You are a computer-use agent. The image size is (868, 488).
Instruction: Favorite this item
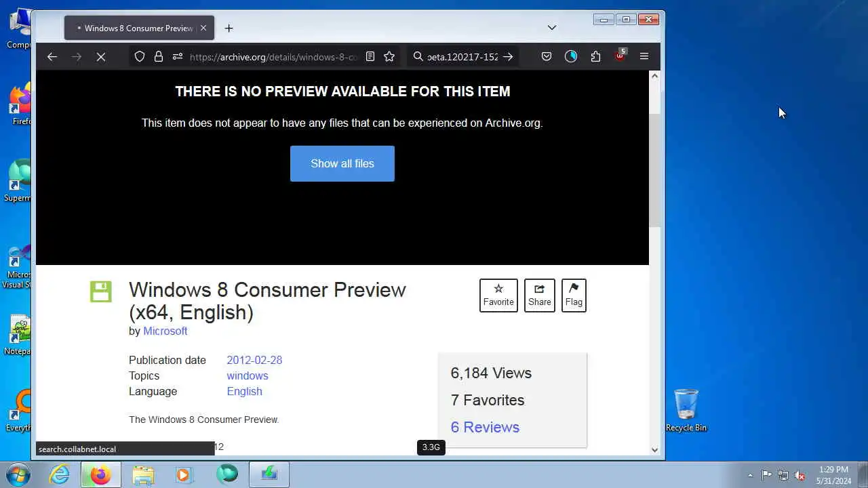[x=498, y=296]
